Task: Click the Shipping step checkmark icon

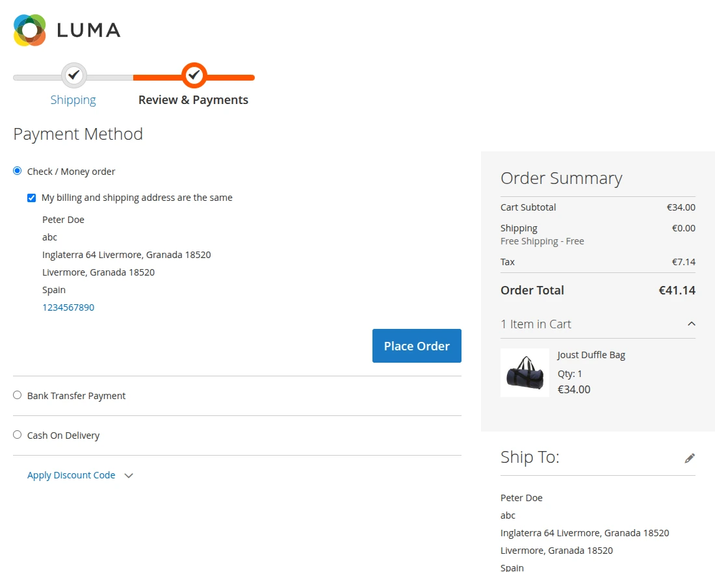Action: (73, 75)
